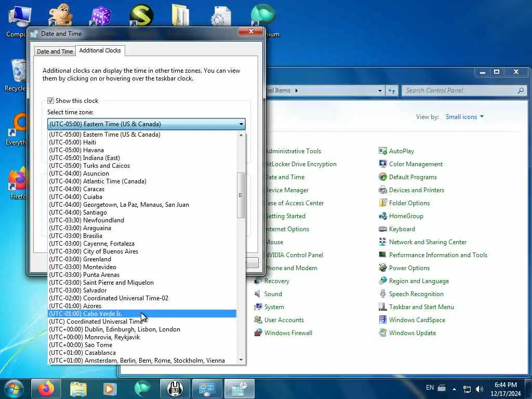532x399 pixels.
Task: Choose (UTC-03:00) Greenland time zone
Action: (x=142, y=259)
